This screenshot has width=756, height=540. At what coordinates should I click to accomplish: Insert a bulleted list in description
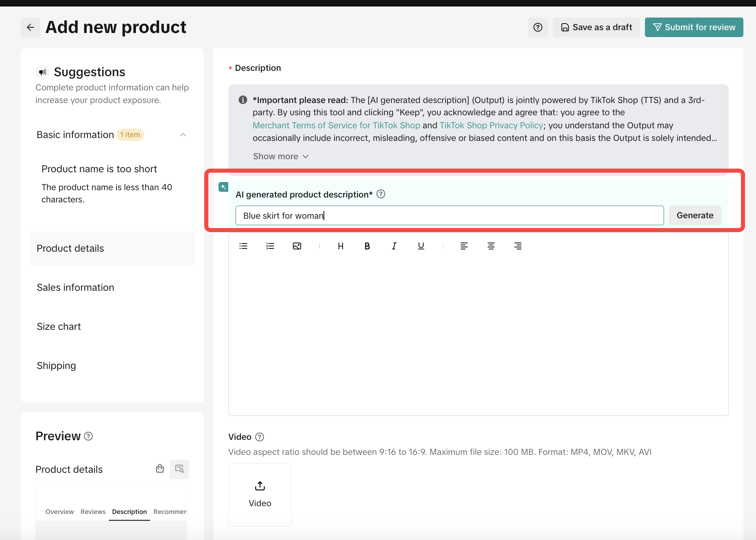(x=243, y=246)
